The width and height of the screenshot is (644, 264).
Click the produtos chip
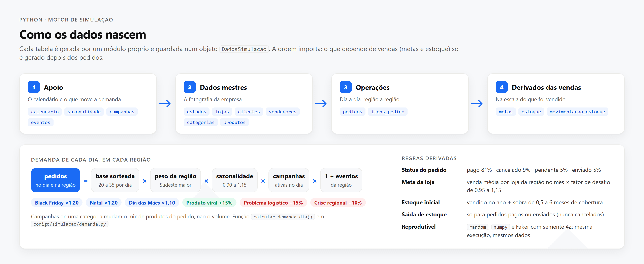234,122
